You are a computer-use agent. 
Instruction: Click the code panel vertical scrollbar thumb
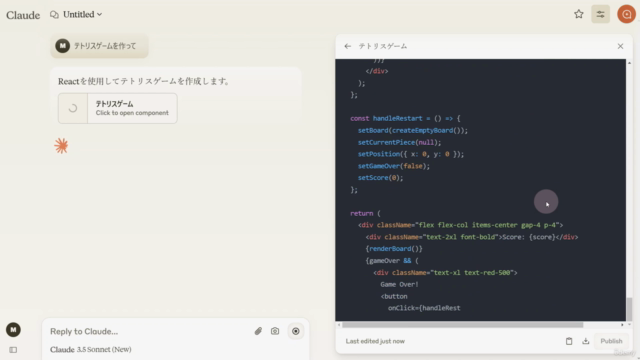coord(629,309)
